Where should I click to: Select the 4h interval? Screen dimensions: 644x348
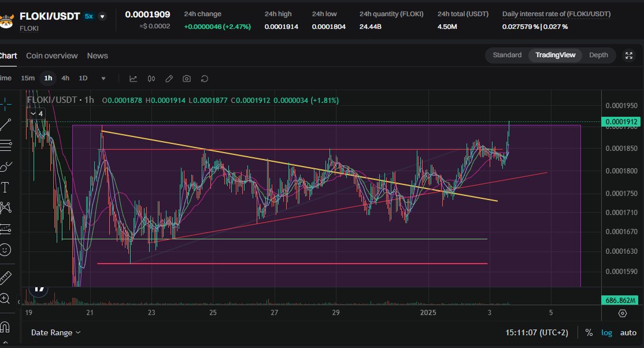click(65, 78)
